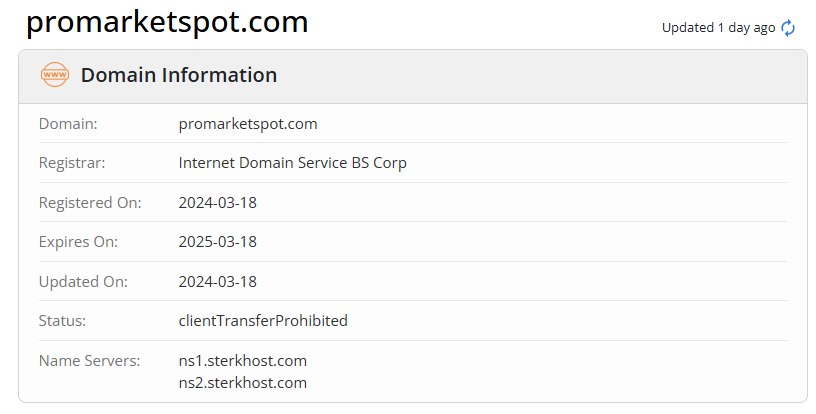This screenshot has width=816, height=414.
Task: Click the "Updated On:" label
Action: pos(82,282)
